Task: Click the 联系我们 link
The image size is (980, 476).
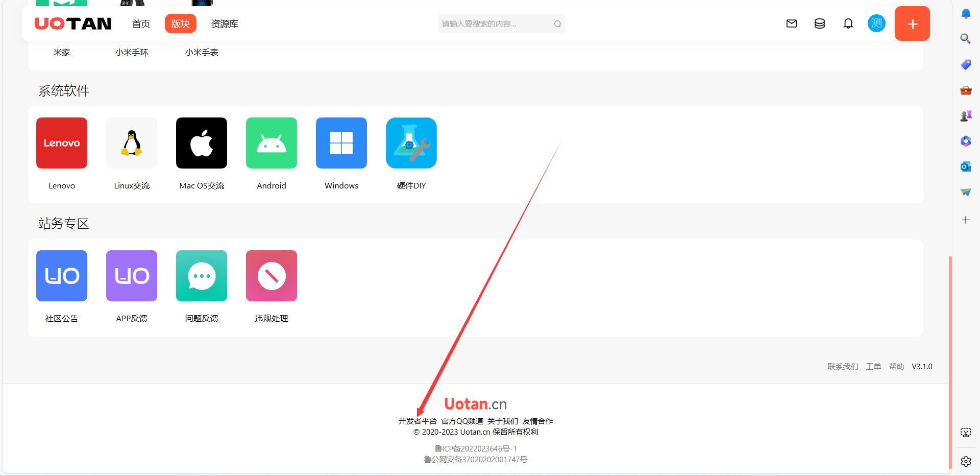Action: click(843, 367)
